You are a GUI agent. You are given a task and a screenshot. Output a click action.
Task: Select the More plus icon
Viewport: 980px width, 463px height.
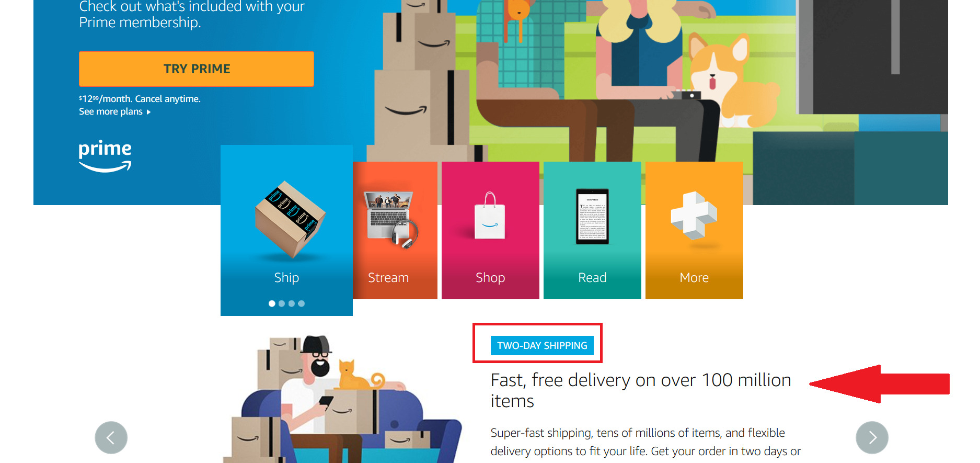tap(694, 215)
